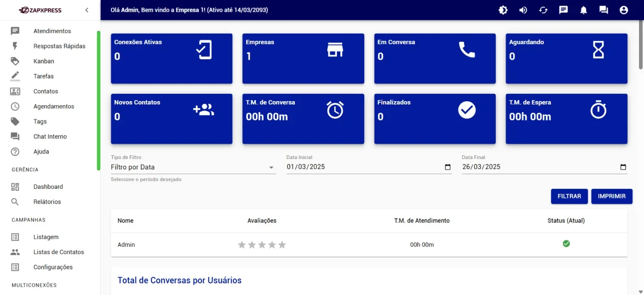The height and width of the screenshot is (295, 644).
Task: Click the Admin row name
Action: coord(126,245)
